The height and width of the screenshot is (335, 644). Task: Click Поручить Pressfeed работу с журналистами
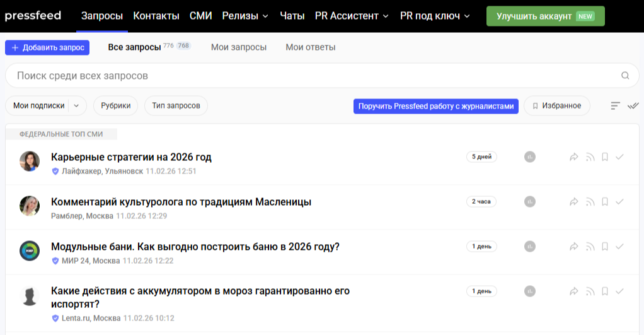[x=436, y=106]
